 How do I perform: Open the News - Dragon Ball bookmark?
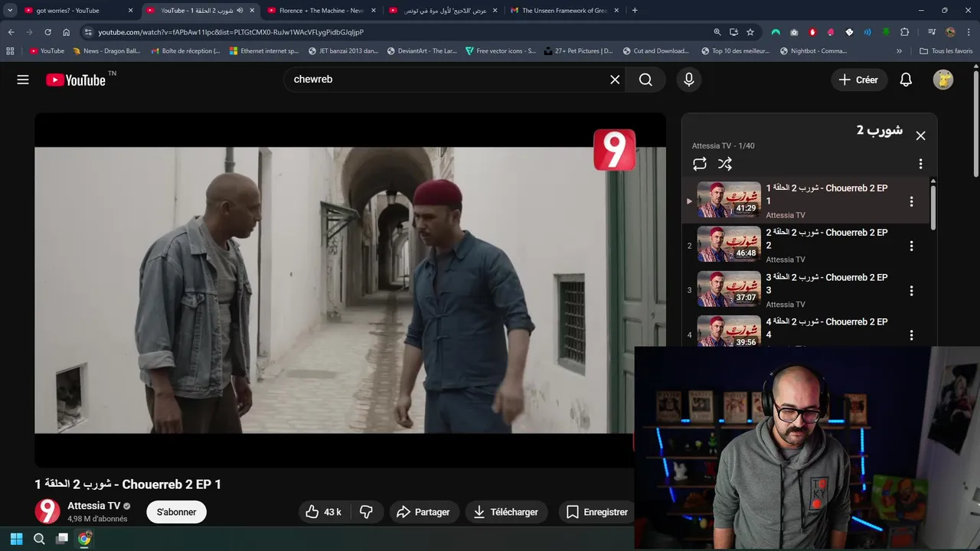[107, 51]
